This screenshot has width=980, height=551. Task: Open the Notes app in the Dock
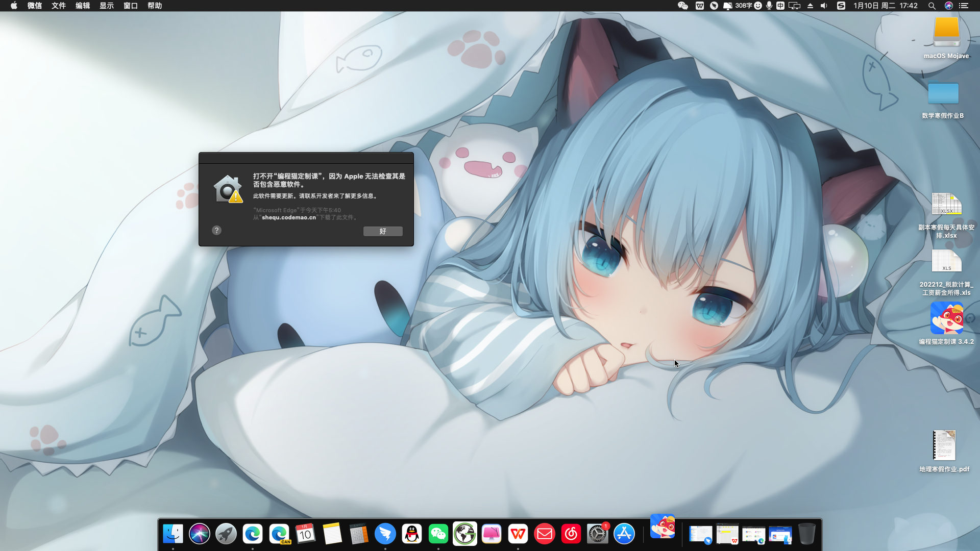332,534
